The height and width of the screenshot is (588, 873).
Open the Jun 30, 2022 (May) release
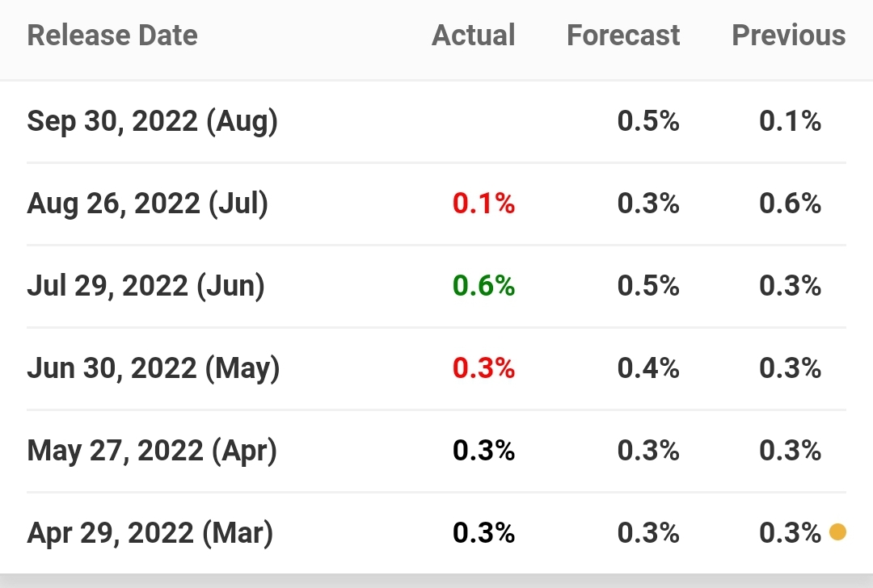point(436,369)
